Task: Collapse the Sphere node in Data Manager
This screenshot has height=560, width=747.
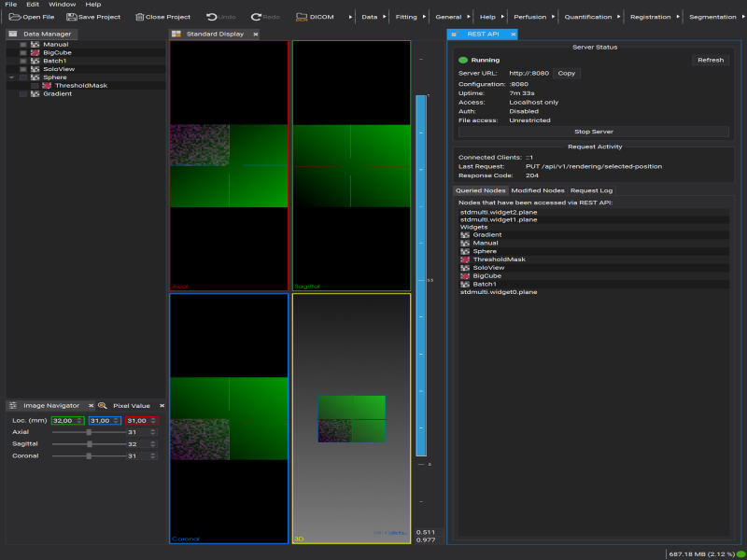Action: point(11,77)
